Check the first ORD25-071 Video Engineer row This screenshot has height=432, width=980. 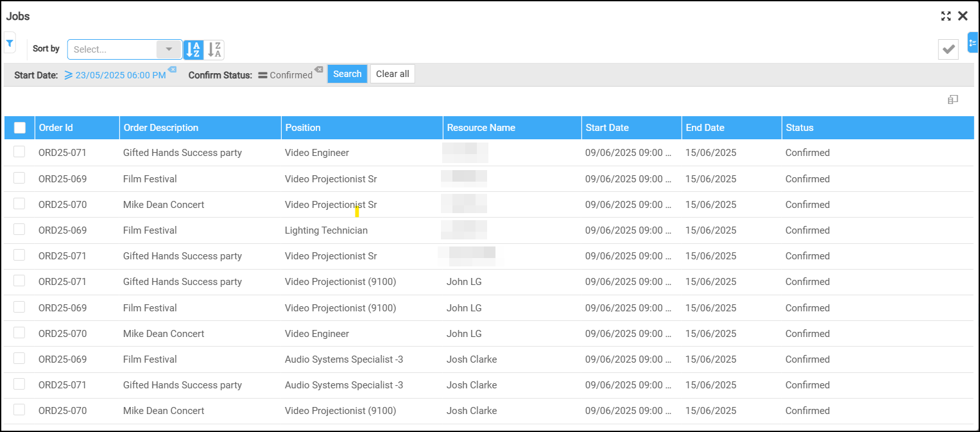19,152
